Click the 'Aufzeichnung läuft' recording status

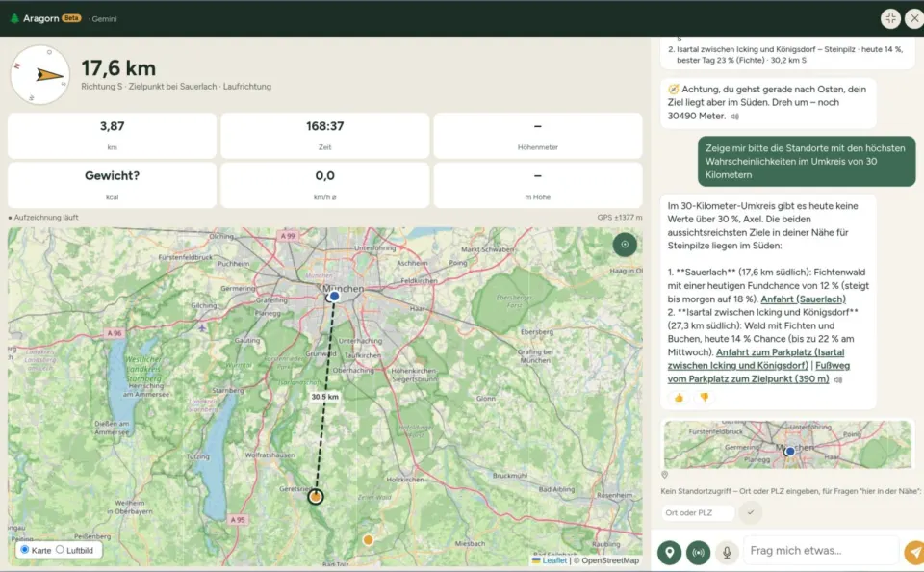43,217
